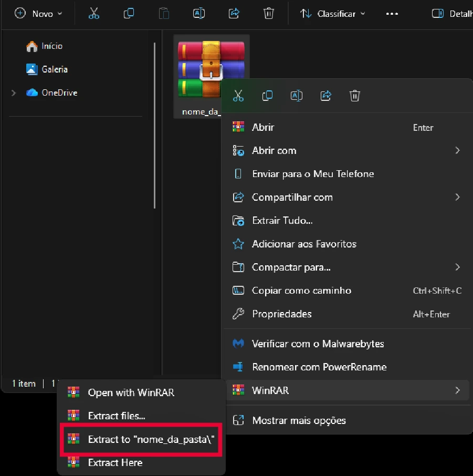
Task: Click the three-dots more options button
Action: tap(392, 14)
